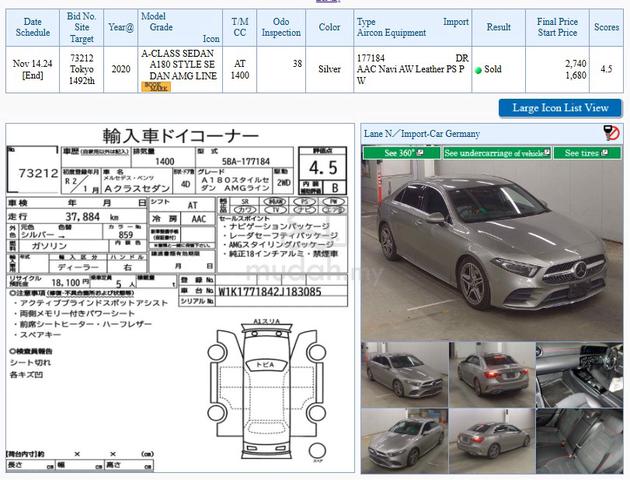Viewport: 630px width, 480px height.
Task: Open the rear seats interior thumbnail
Action: click(x=579, y=441)
